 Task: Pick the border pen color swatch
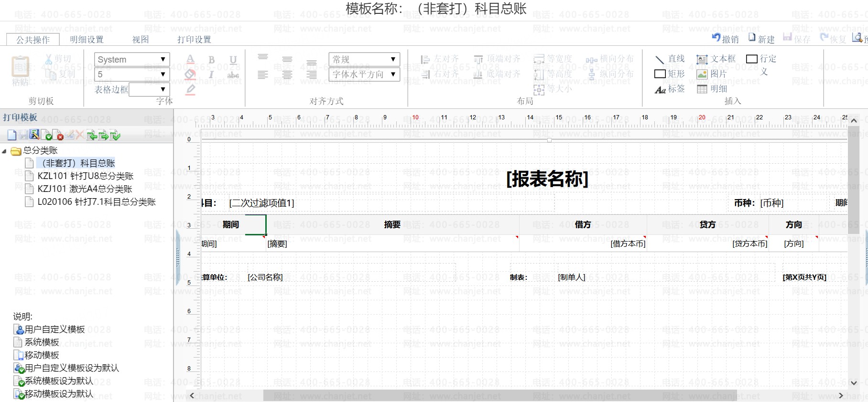coord(190,89)
